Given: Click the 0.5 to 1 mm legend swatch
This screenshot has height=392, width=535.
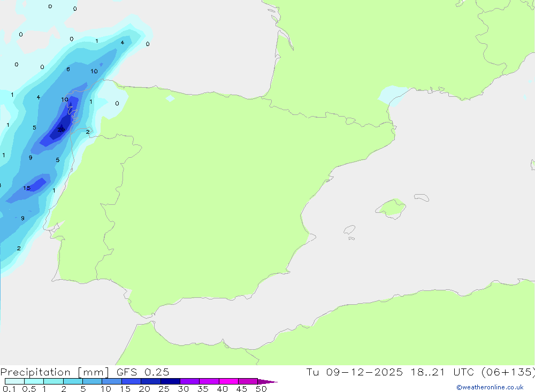Looking at the screenshot, I should [34, 381].
